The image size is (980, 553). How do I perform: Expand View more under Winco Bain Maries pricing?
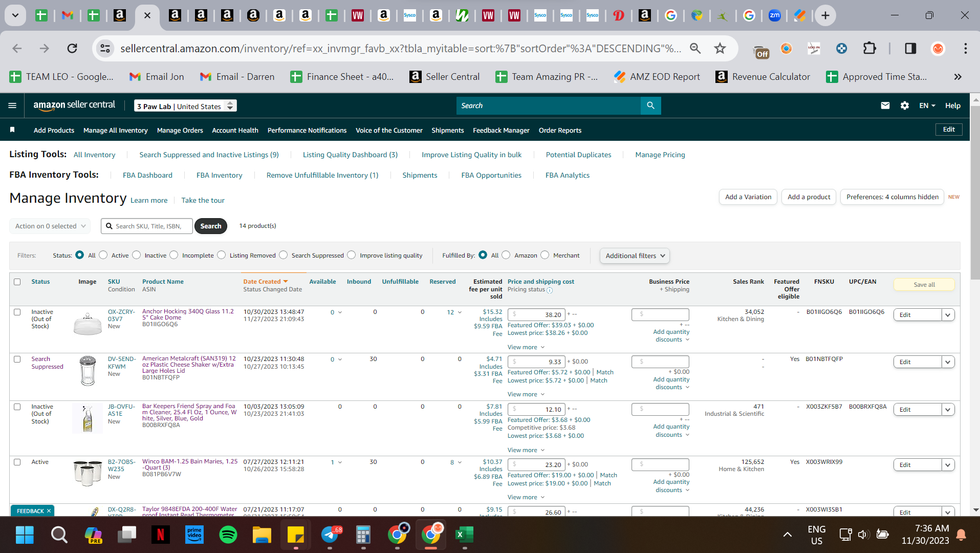click(x=526, y=497)
